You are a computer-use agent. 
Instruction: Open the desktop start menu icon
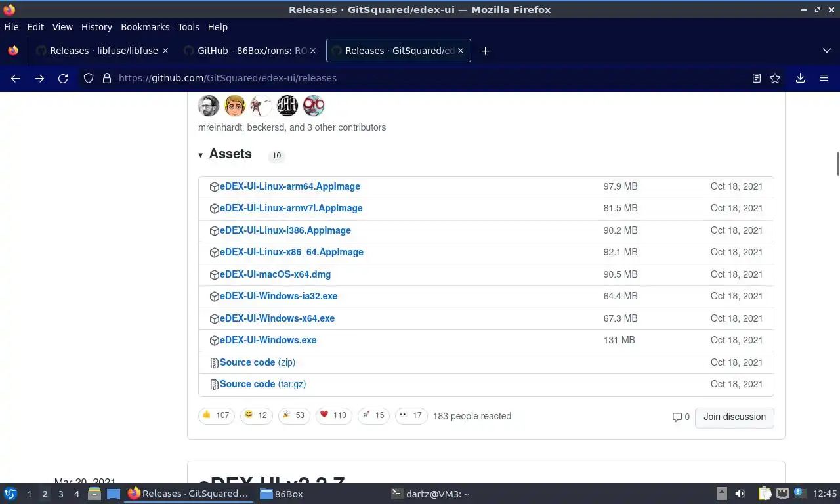coord(10,493)
